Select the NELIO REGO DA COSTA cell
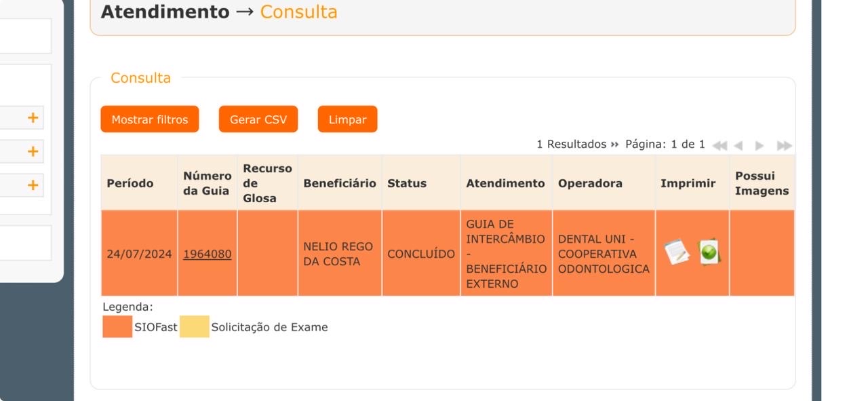 [338, 254]
